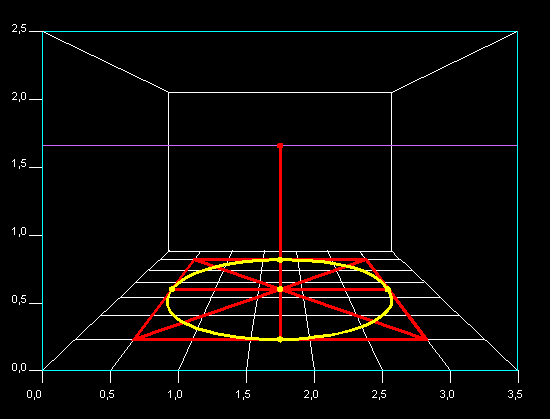This screenshot has height=419, width=550.
Task: Click the red square atop vertical line
Action: (x=280, y=146)
